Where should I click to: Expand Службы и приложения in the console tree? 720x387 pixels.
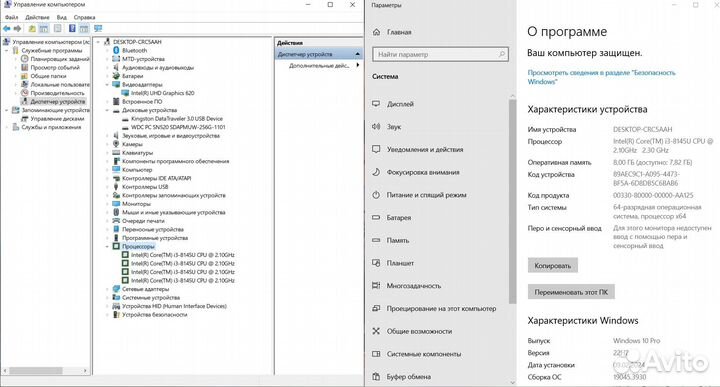click(6, 127)
